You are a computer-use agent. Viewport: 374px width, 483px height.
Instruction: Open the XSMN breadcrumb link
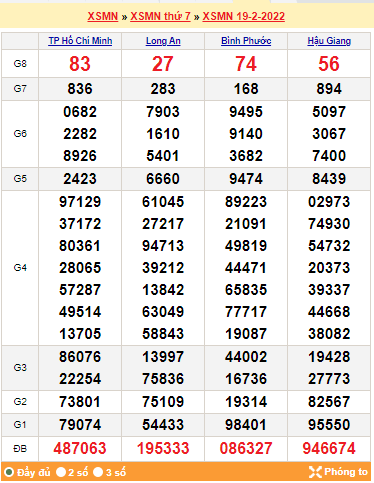(103, 16)
